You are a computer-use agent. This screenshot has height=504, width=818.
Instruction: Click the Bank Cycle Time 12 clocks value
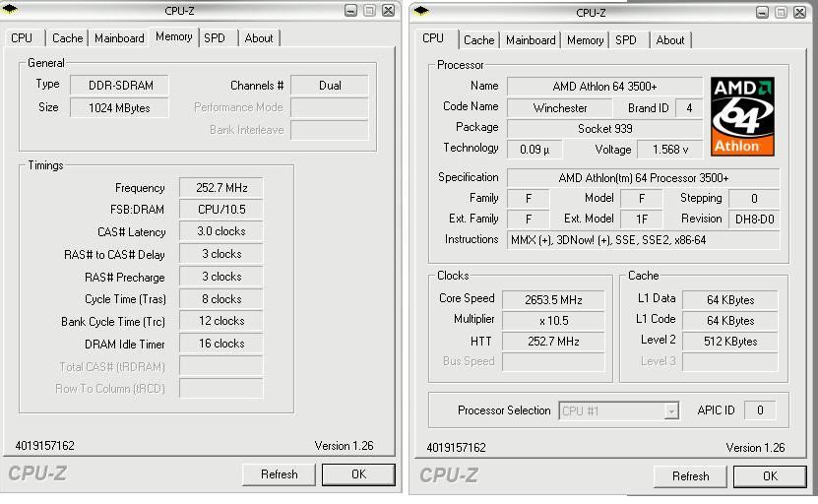pos(221,321)
